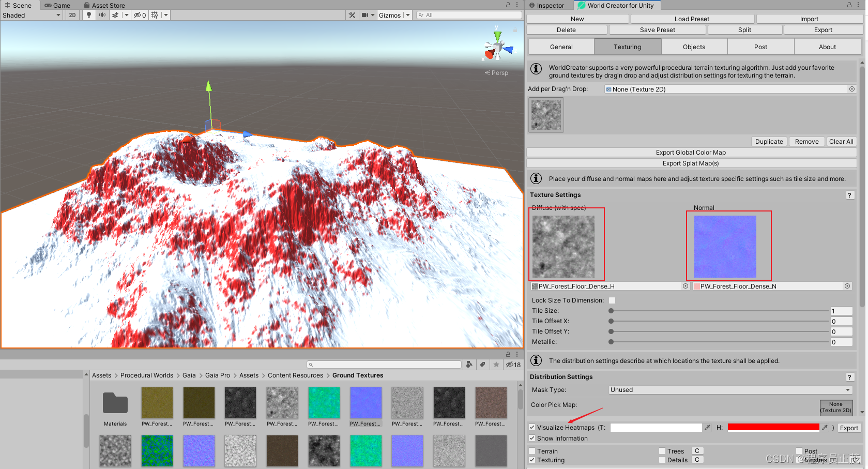This screenshot has width=868, height=469.
Task: Click the favorites star icon in Project browser
Action: pyautogui.click(x=497, y=365)
